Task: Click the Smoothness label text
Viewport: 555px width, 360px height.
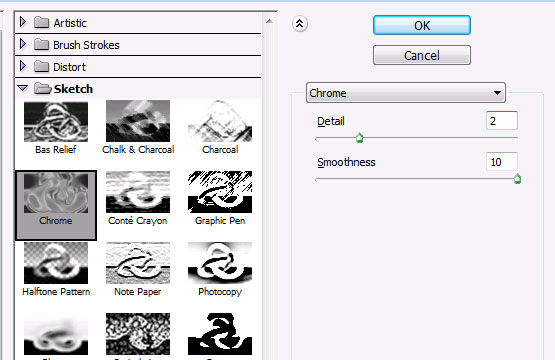Action: pyautogui.click(x=346, y=162)
